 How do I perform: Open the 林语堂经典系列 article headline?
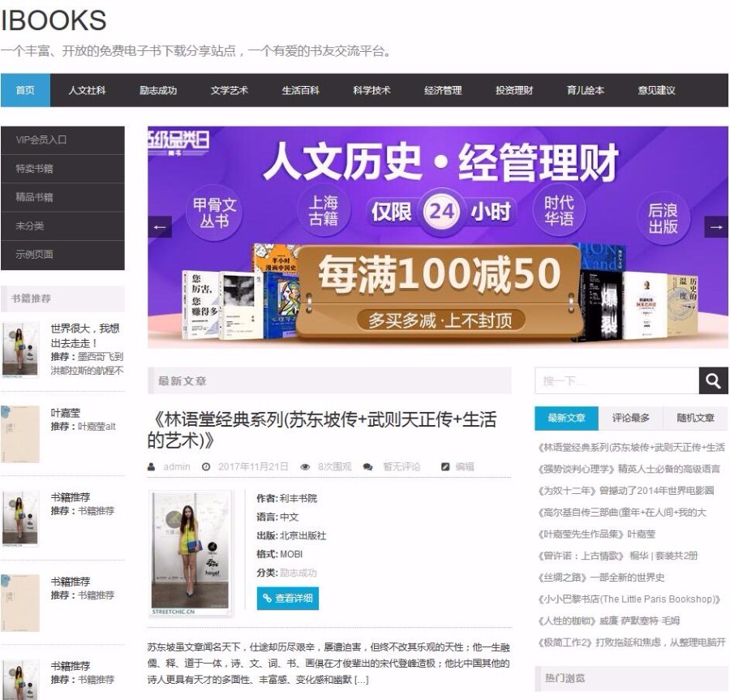(322, 430)
